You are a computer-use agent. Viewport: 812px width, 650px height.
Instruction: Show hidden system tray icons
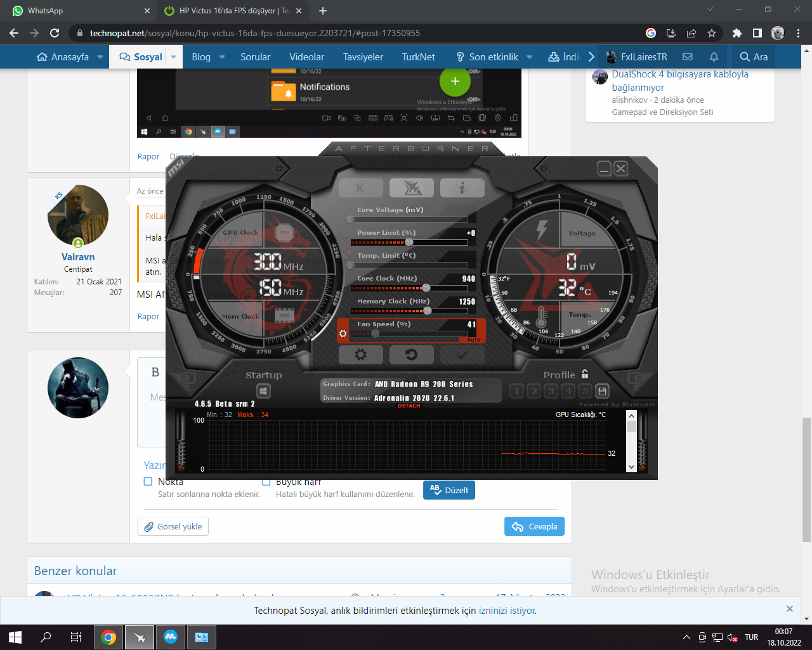click(686, 637)
